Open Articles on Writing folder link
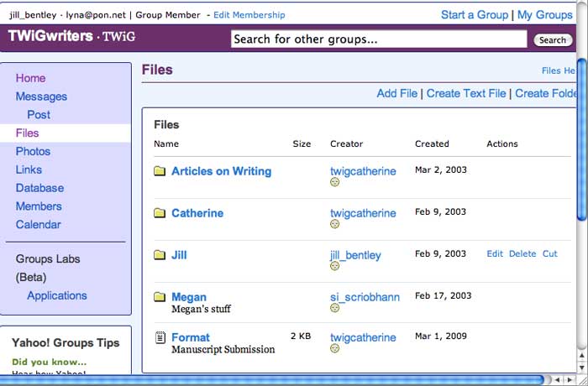The width and height of the screenshot is (588, 386). coord(221,171)
